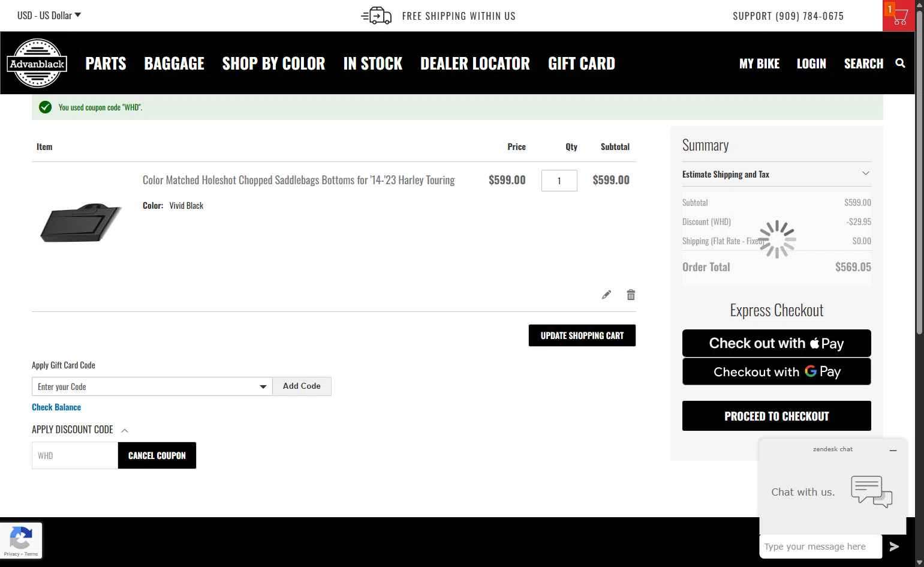Send chat message arrow icon

(894, 547)
